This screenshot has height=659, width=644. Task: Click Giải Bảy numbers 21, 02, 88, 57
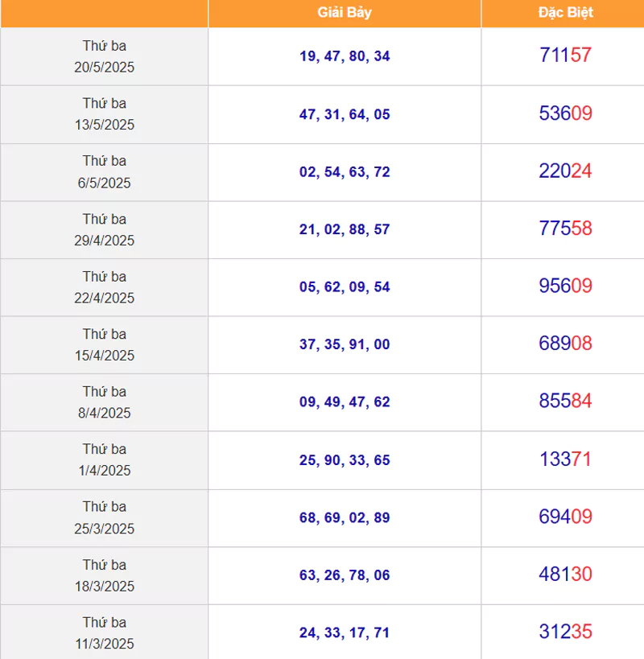[345, 229]
